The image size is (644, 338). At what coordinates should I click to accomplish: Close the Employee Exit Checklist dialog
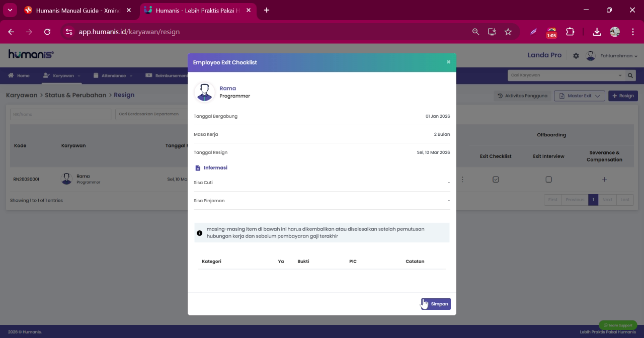tap(448, 62)
